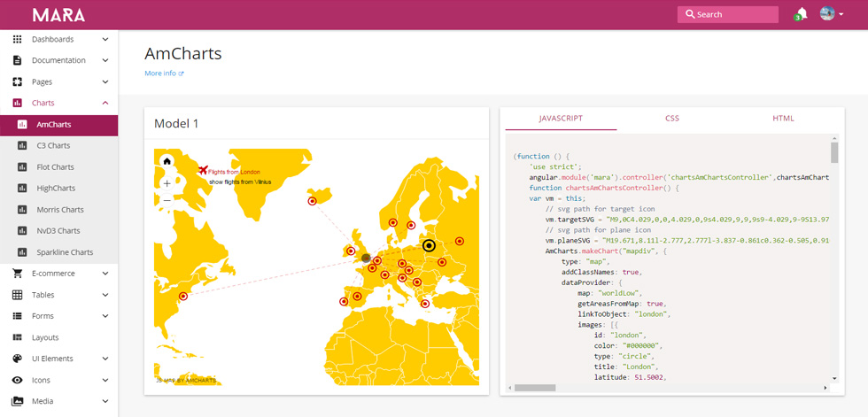868x417 pixels.
Task: Click the Model 1 card title
Action: [176, 123]
